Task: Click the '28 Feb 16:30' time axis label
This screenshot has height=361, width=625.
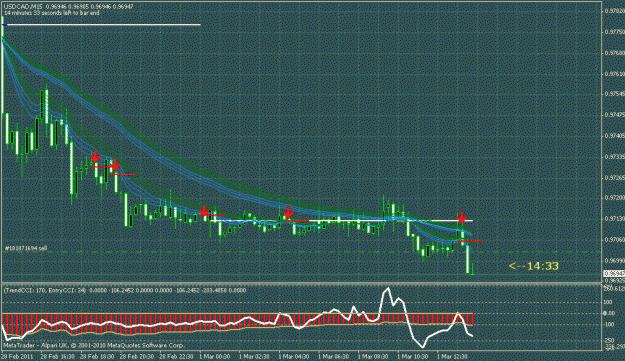Action: pyautogui.click(x=57, y=356)
